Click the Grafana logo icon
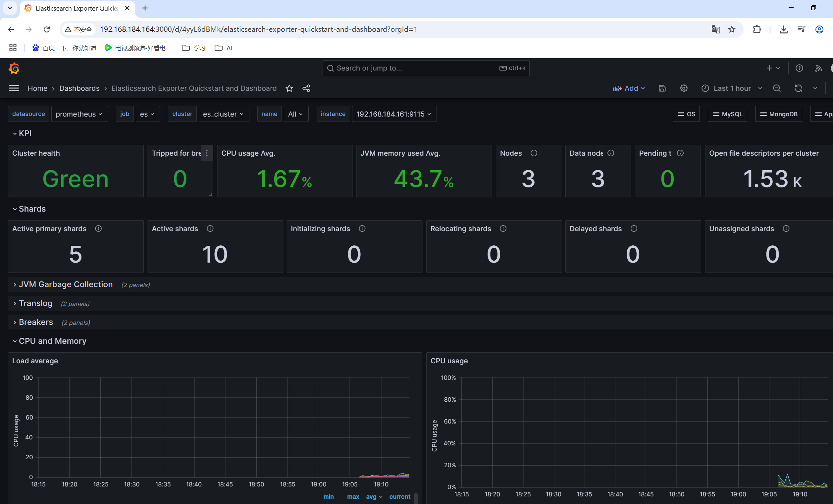 coord(14,68)
